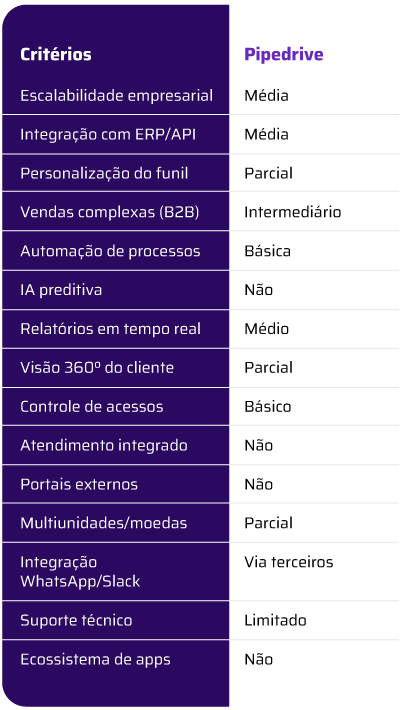Click the Portais externos criterion
The height and width of the screenshot is (710, 400).
79,485
